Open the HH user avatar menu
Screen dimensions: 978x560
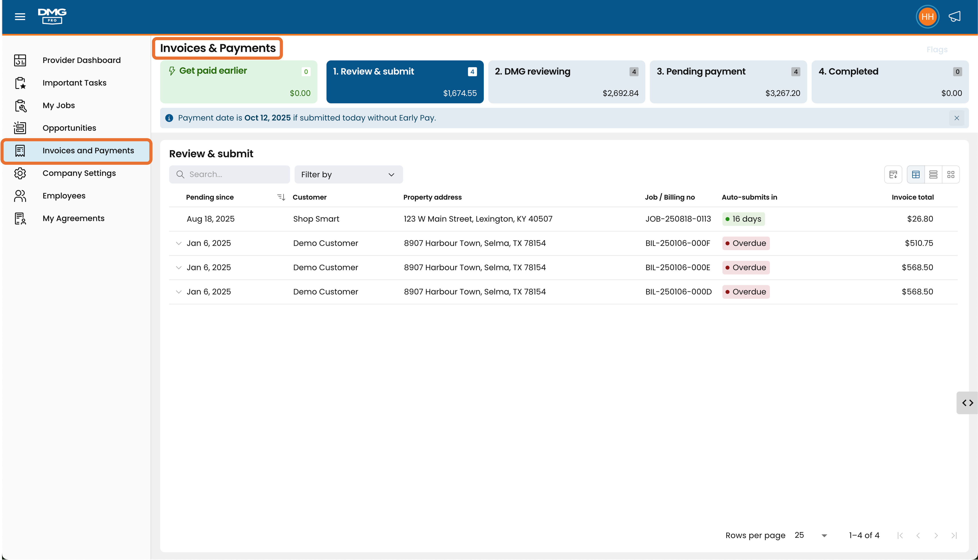927,17
